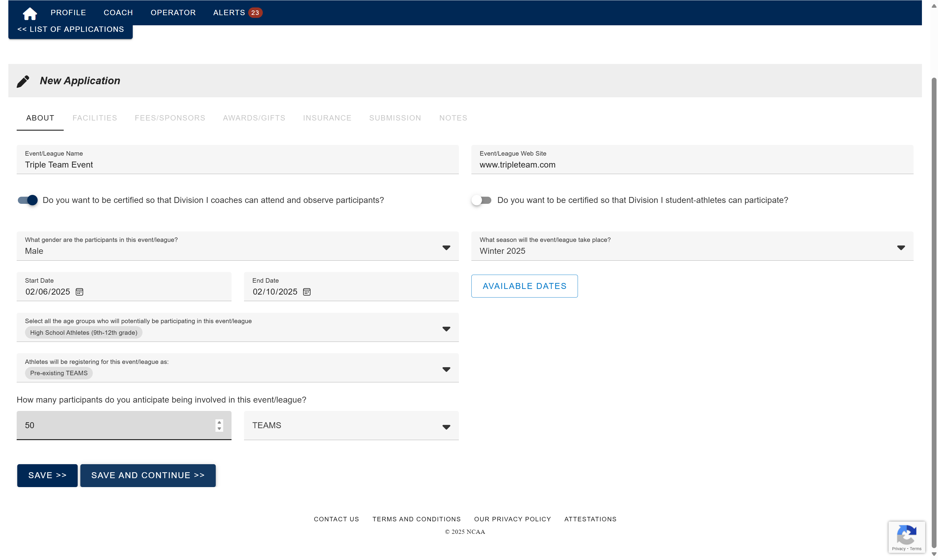Click the AVAILABLE DATES button
Viewport: 938px width, 560px height.
524,286
